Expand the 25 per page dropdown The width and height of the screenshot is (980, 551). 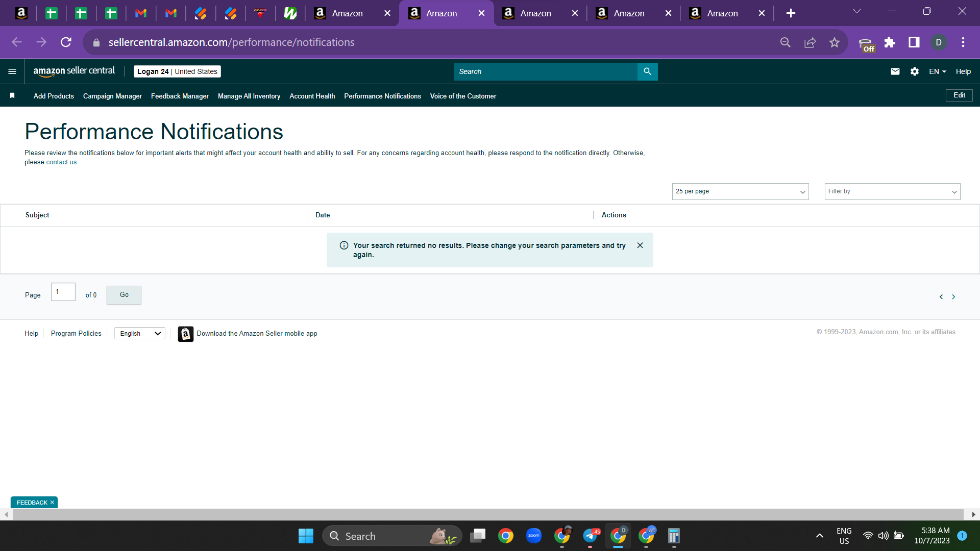pos(740,191)
